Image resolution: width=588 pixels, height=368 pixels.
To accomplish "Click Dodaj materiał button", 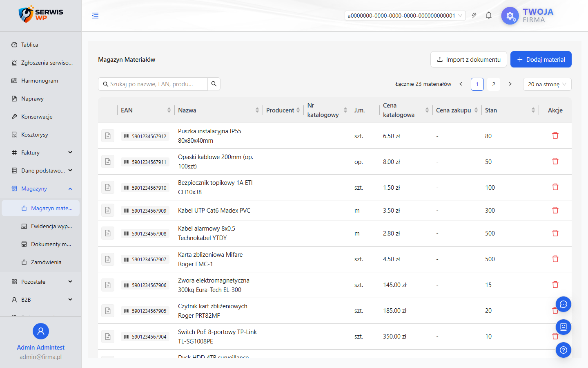I will [541, 59].
